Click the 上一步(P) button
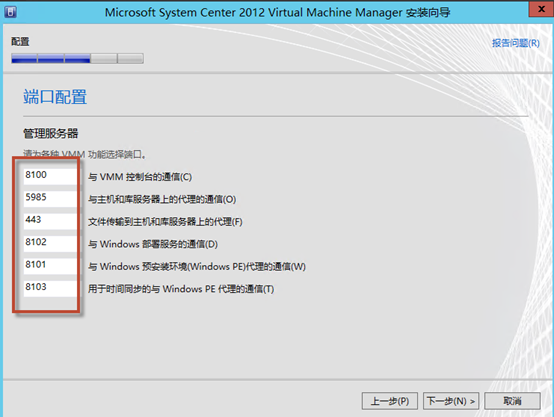 pyautogui.click(x=390, y=401)
